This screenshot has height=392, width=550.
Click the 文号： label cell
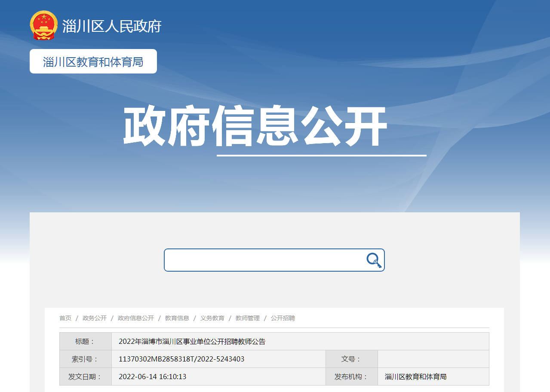(352, 359)
